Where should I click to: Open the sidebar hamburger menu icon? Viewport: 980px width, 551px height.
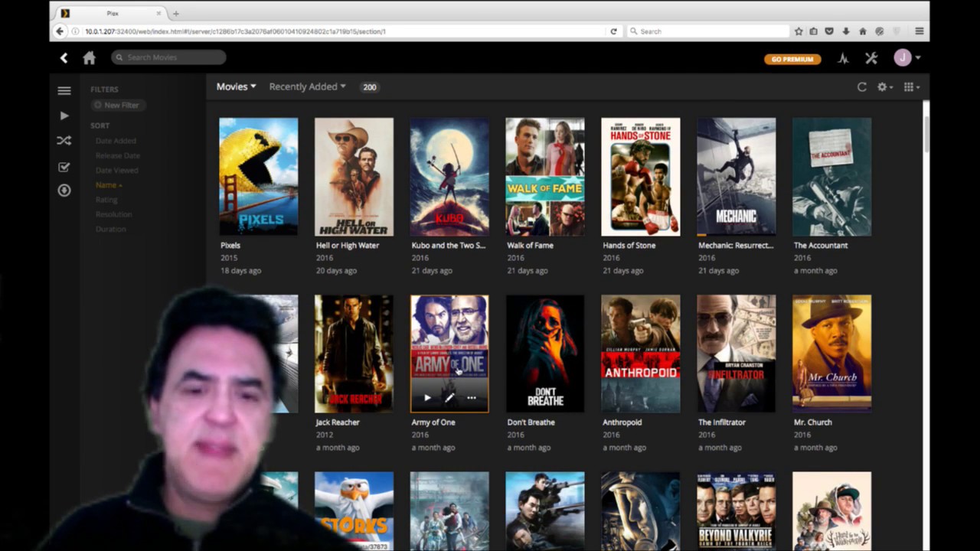(x=64, y=90)
